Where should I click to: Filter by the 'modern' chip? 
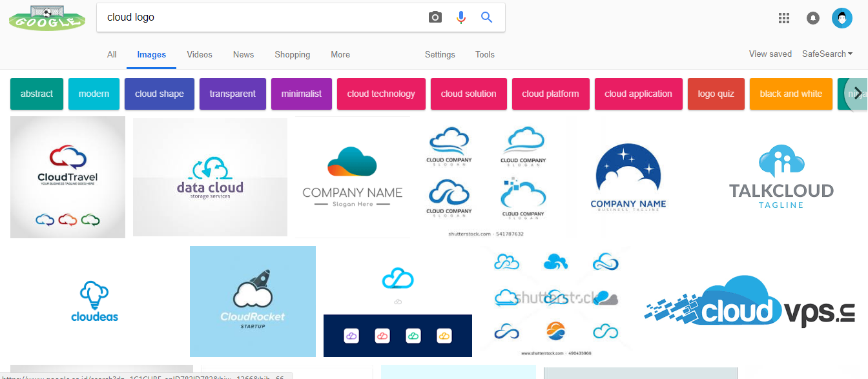[94, 94]
